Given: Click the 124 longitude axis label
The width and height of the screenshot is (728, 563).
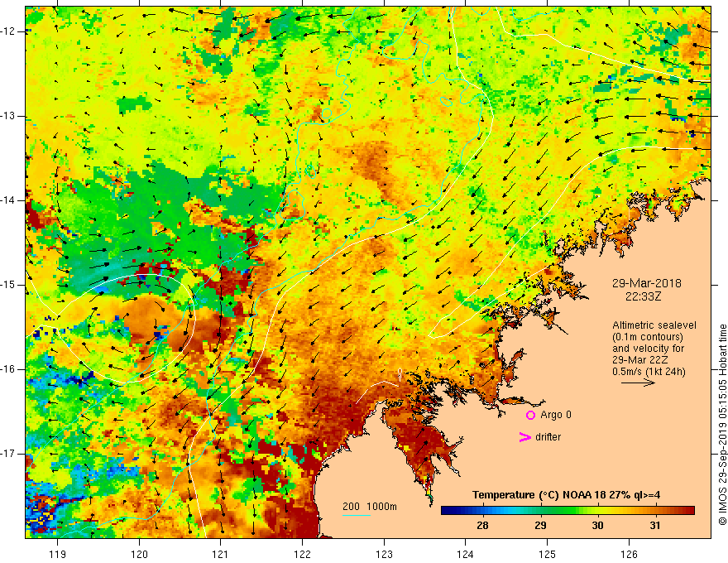Looking at the screenshot, I should click(466, 554).
